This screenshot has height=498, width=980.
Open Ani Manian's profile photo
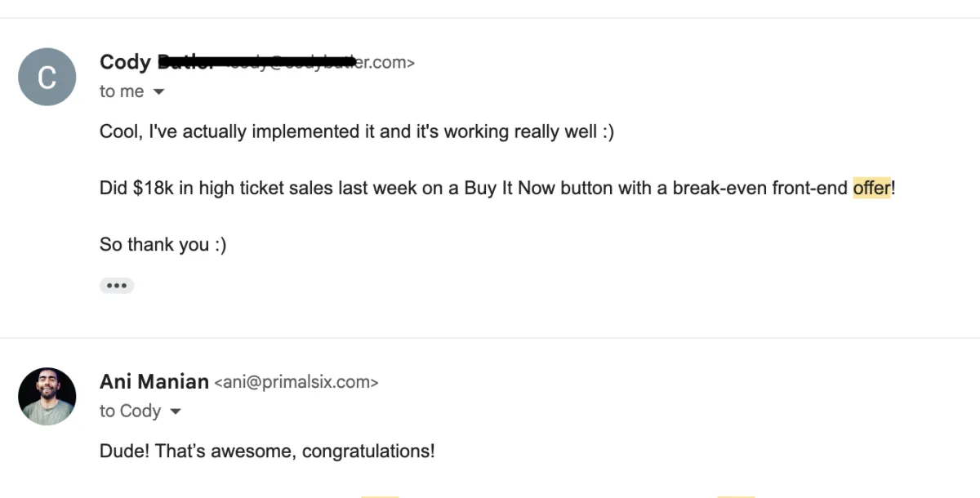pos(47,396)
